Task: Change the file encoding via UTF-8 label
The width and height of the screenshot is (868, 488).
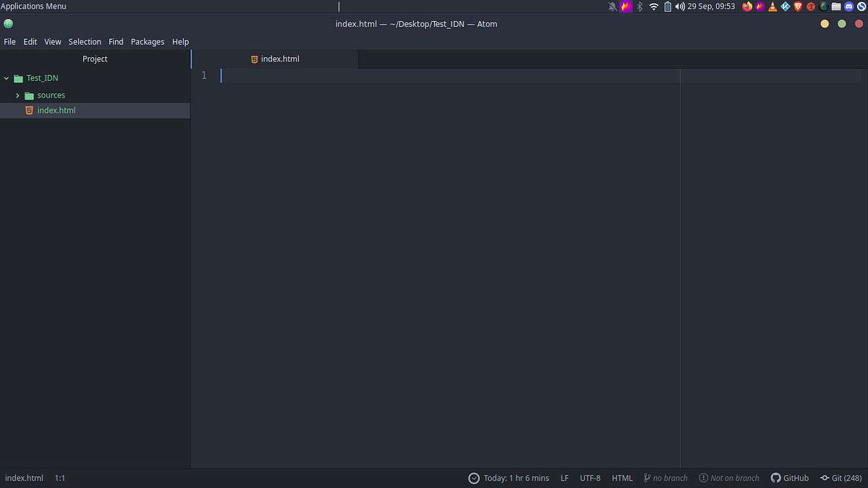Action: (x=590, y=478)
